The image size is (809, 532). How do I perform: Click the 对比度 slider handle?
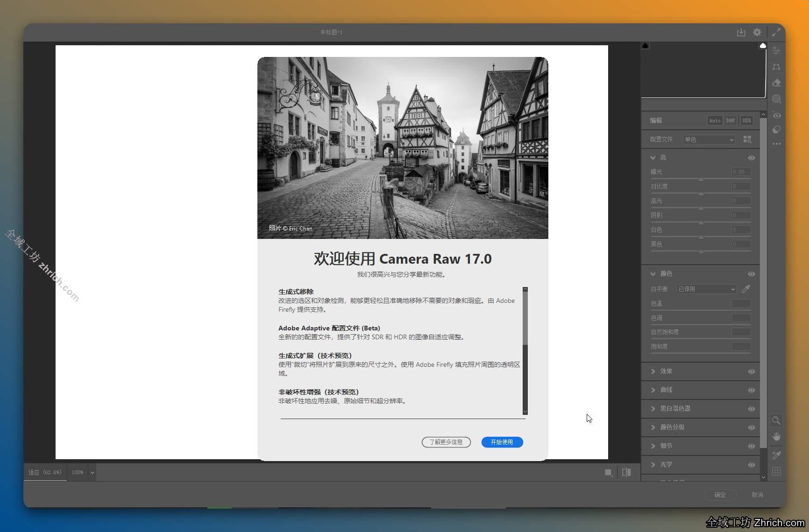[x=701, y=194]
